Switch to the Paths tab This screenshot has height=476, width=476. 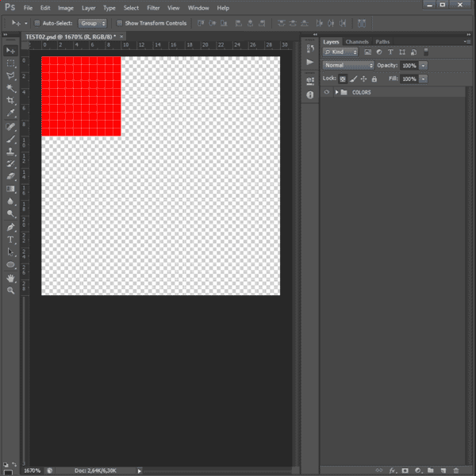[x=382, y=41]
